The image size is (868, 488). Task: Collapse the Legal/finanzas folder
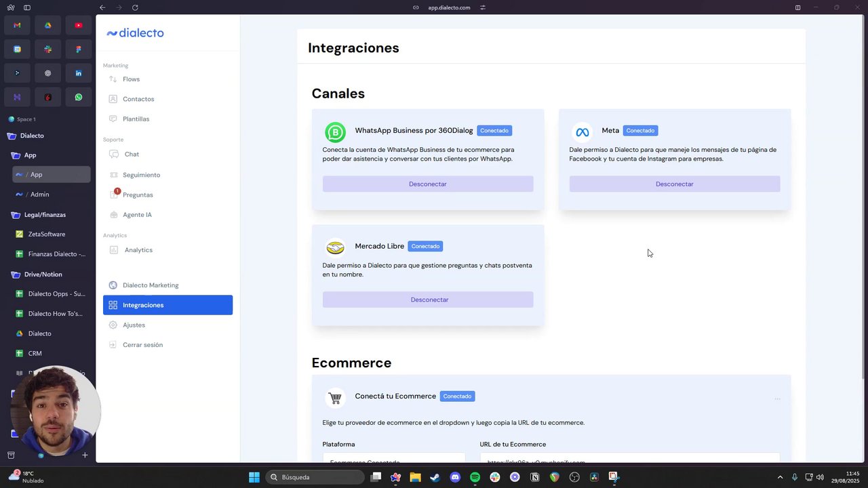coord(50,215)
